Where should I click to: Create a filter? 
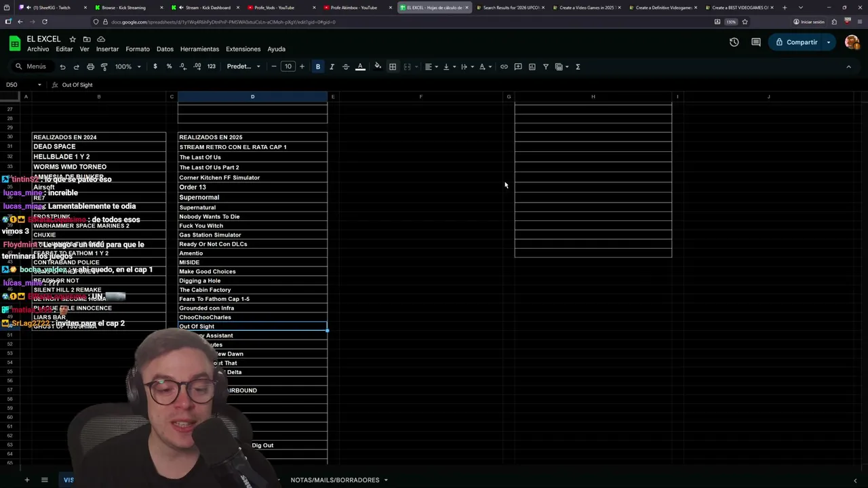[546, 66]
